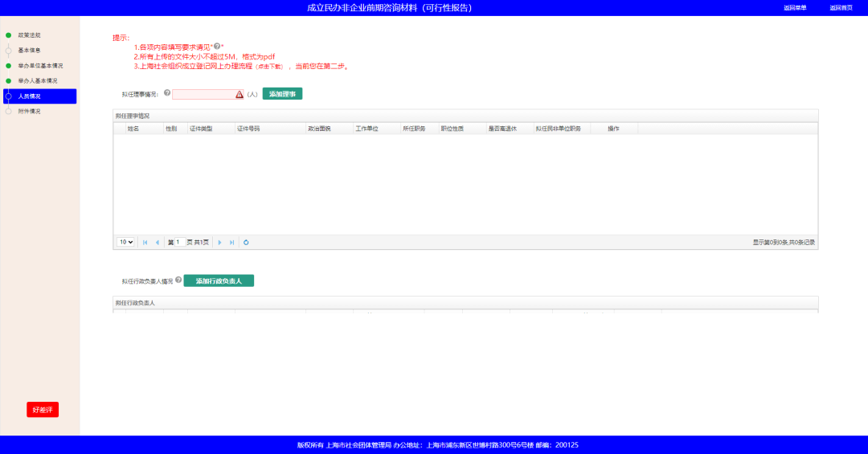Go to first page of the 理事 table

[x=145, y=243]
